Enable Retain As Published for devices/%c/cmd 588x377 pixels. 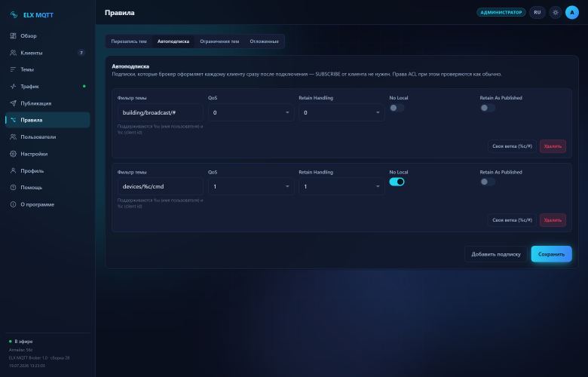(488, 182)
